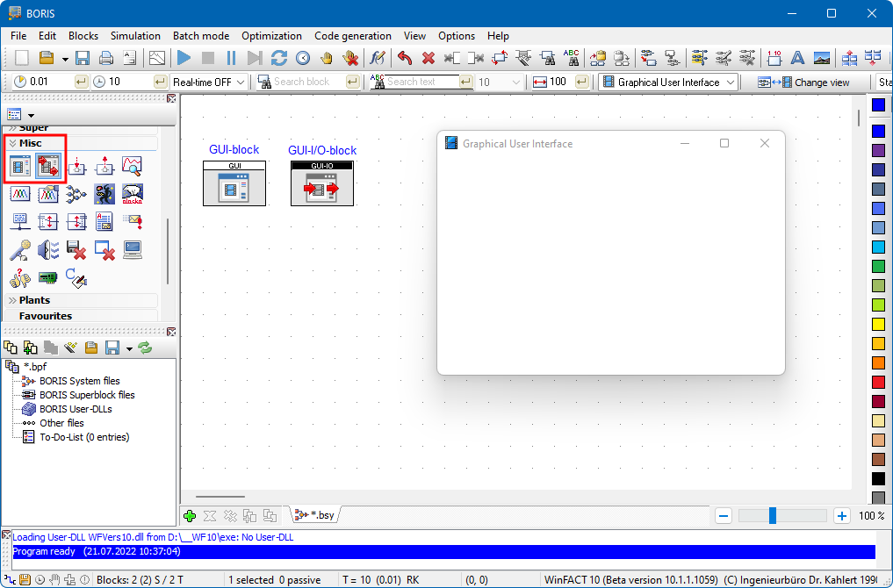Click the Search text input field
The width and height of the screenshot is (893, 588).
(422, 82)
